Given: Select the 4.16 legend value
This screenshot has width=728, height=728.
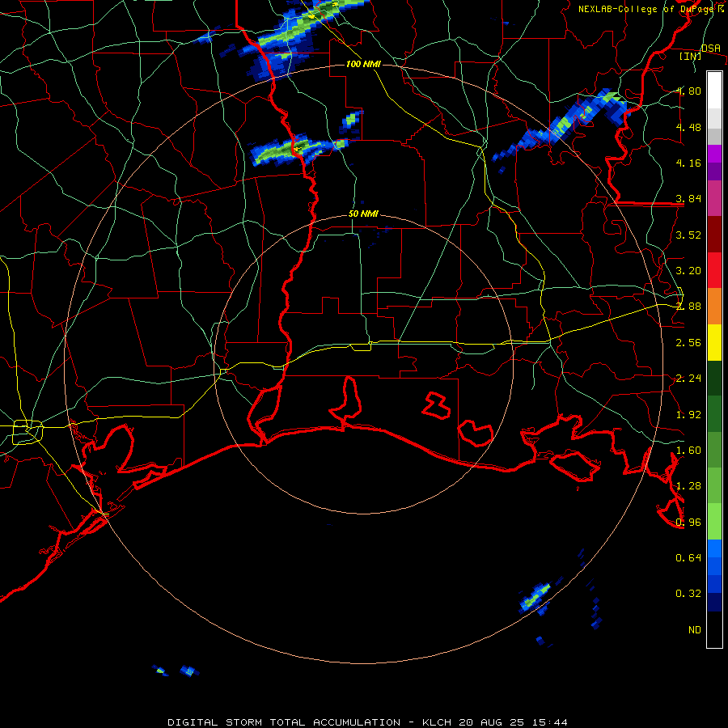Looking at the screenshot, I should [688, 163].
